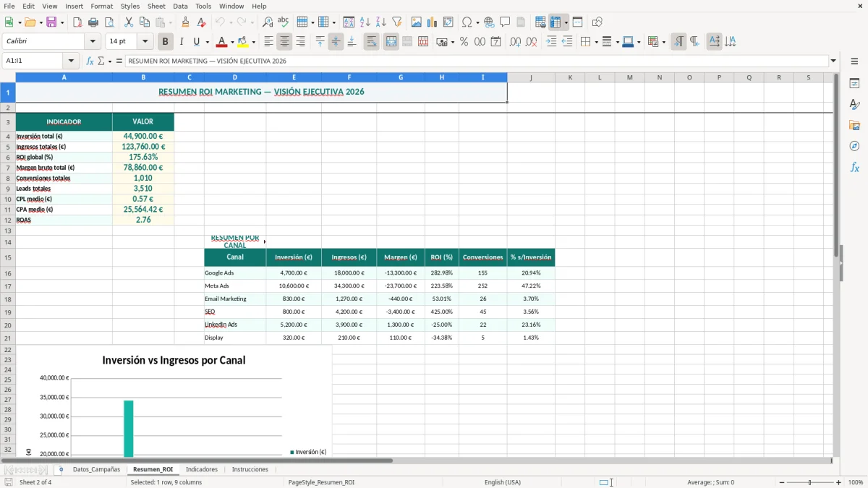The height and width of the screenshot is (488, 868).
Task: Toggle Align Left
Action: (268, 42)
